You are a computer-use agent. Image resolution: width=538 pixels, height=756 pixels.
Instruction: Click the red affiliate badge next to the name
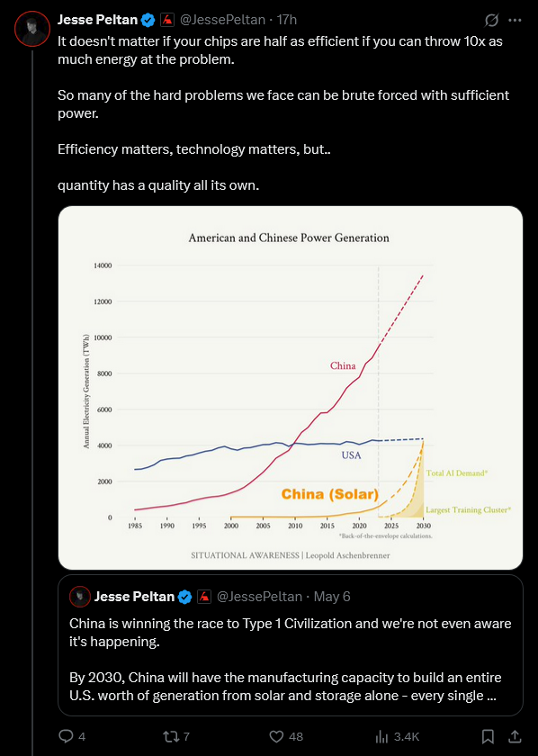pyautogui.click(x=166, y=20)
